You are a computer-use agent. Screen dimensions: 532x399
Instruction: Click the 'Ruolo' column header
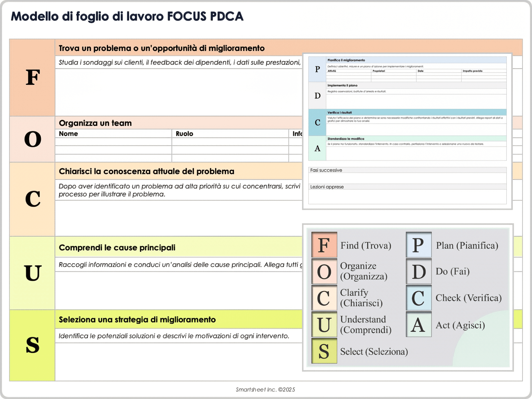[230, 134]
